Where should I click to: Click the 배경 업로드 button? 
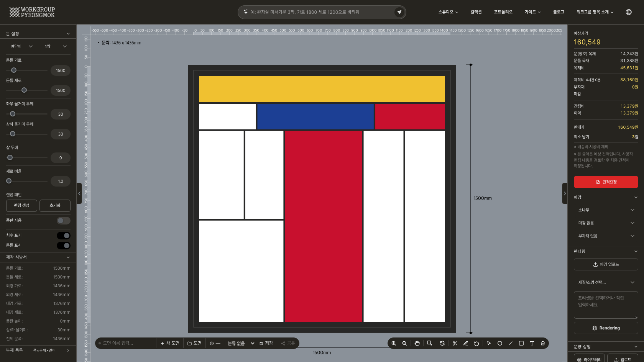(x=606, y=264)
